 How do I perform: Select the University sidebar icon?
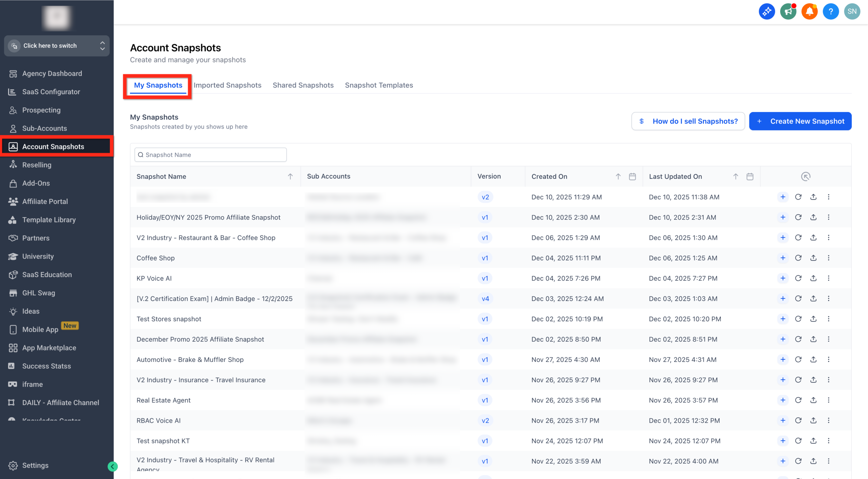point(13,256)
